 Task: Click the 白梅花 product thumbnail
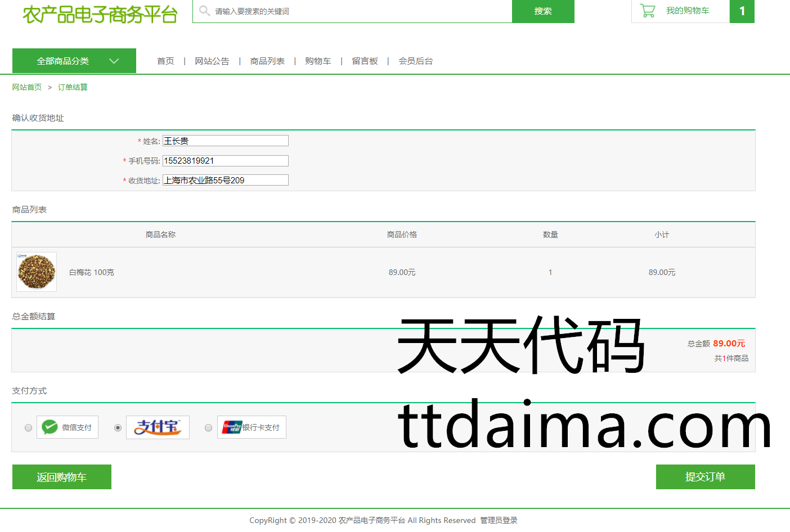point(37,272)
